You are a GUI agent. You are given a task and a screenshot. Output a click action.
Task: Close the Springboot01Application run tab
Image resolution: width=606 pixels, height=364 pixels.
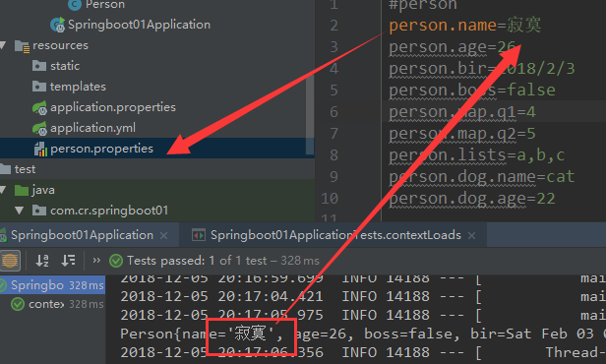(x=164, y=235)
